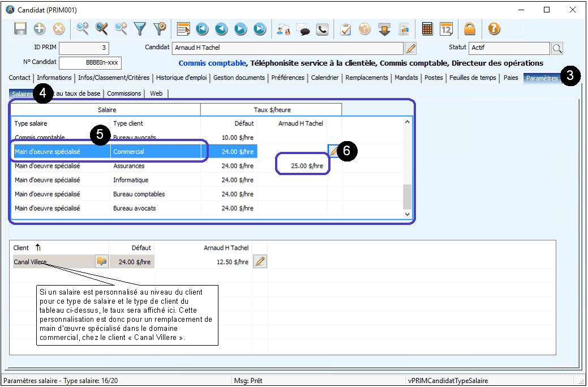
Task: Sort by the Client column header
Action: [x=22, y=248]
